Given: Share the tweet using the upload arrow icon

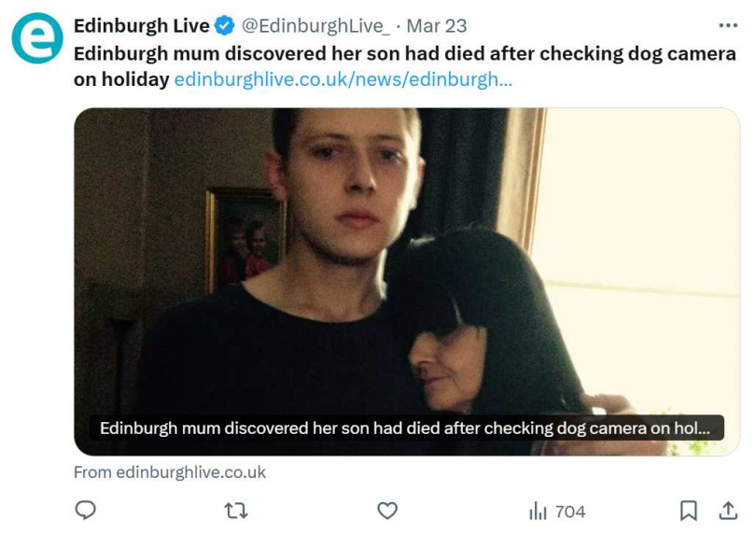Looking at the screenshot, I should [728, 510].
